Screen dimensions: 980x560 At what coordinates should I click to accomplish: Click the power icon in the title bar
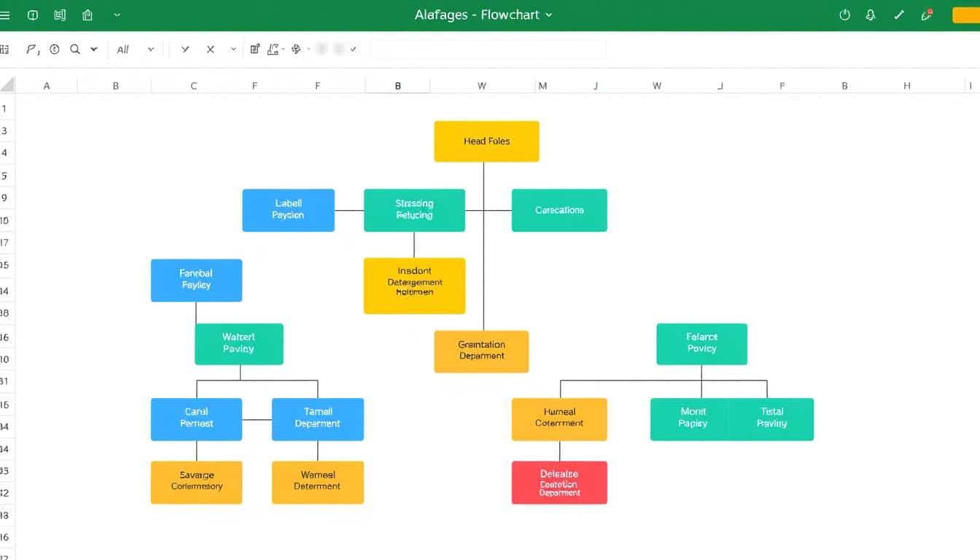845,15
